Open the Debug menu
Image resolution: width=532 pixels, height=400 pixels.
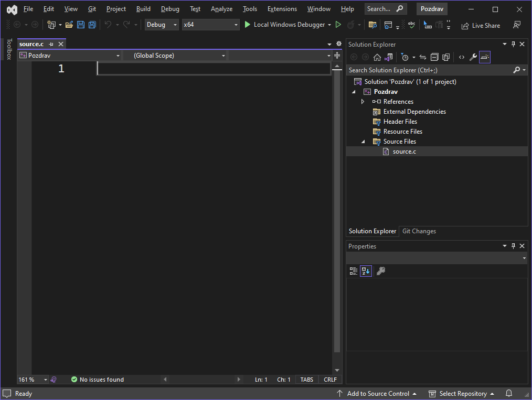click(x=170, y=9)
